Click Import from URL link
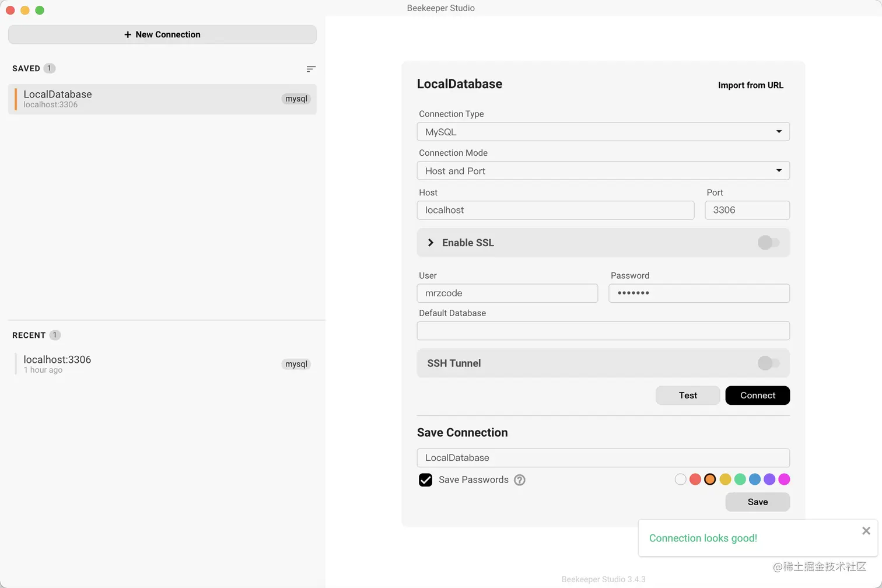The height and width of the screenshot is (588, 882). 751,85
